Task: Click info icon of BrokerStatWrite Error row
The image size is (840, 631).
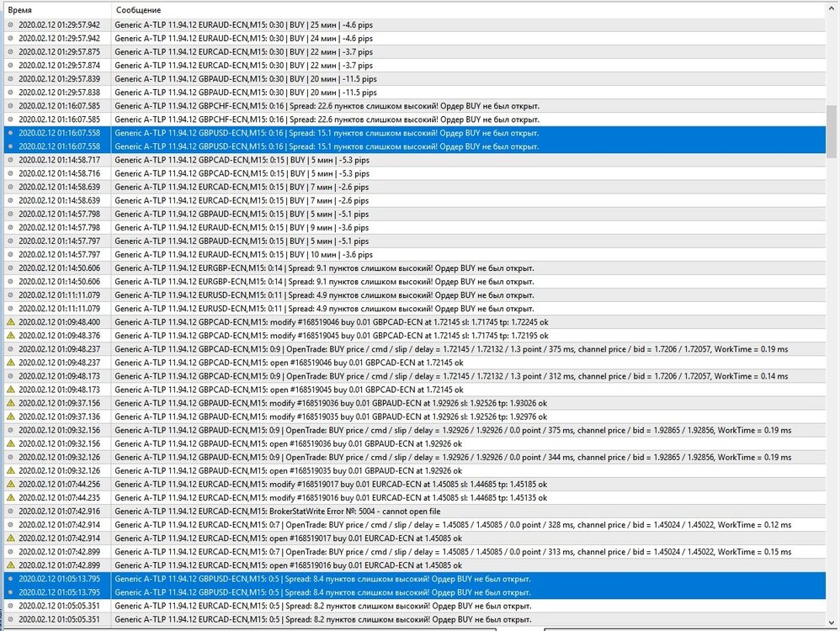Action: [10, 511]
